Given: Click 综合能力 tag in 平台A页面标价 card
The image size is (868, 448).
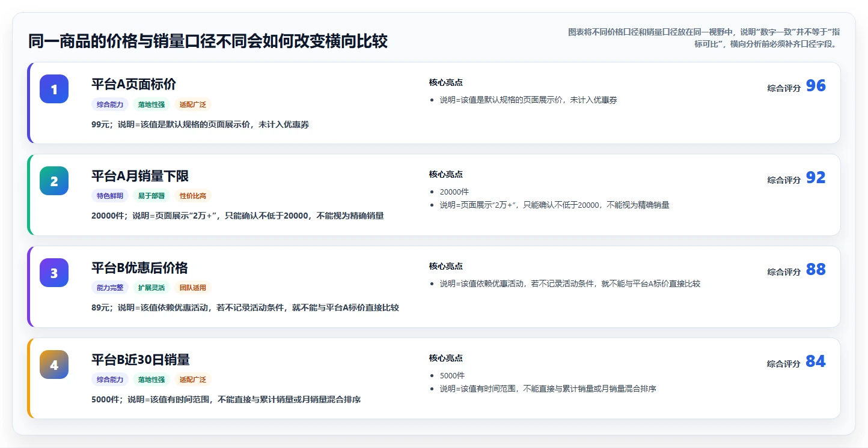Looking at the screenshot, I should [110, 104].
